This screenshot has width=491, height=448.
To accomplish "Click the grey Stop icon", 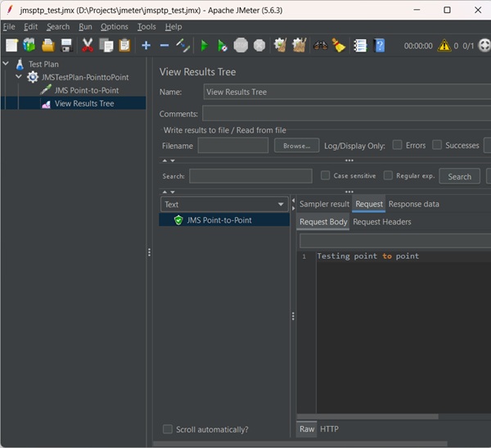I will (x=241, y=46).
